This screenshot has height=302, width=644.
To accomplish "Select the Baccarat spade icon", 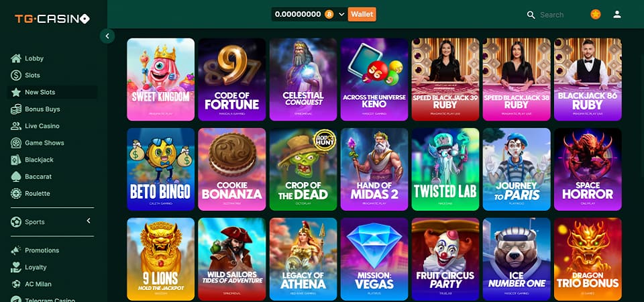I will coord(16,177).
